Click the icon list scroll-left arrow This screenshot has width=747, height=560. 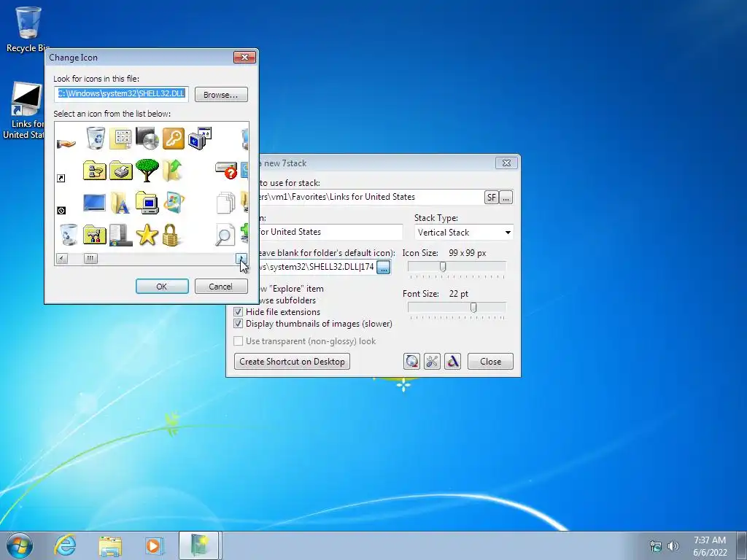coord(62,258)
